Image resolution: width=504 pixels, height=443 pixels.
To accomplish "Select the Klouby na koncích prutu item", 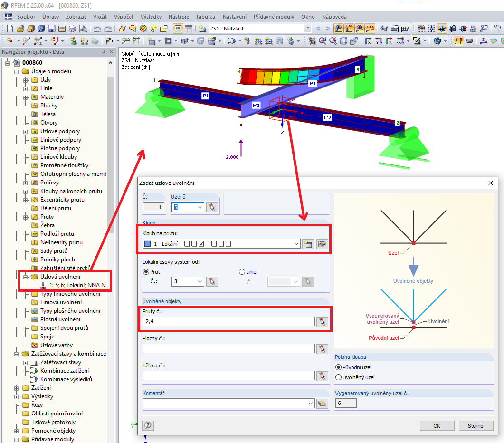I will click(x=71, y=191).
